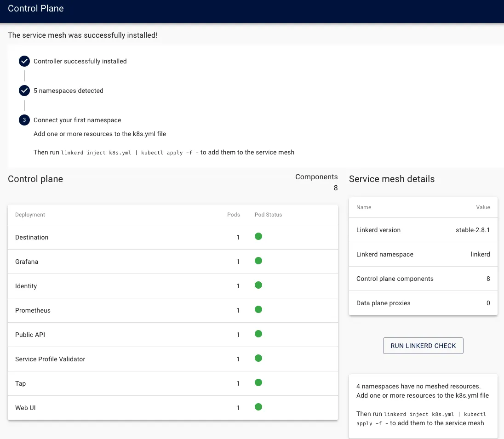Image resolution: width=504 pixels, height=439 pixels.
Task: Click the Public API green status dot
Action: coord(258,334)
